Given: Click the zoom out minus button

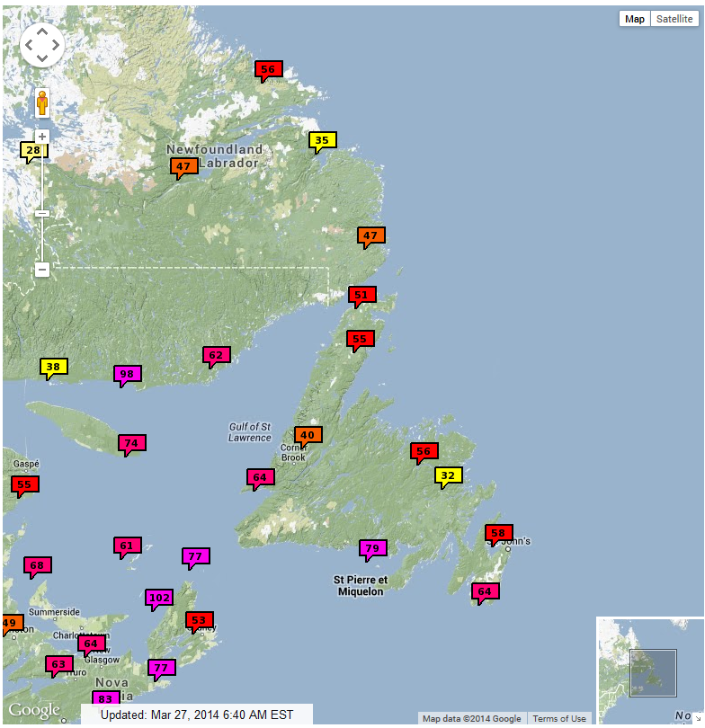Looking at the screenshot, I should [42, 269].
